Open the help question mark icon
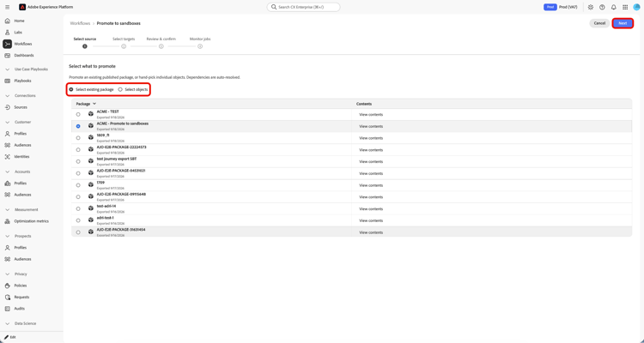Image resolution: width=644 pixels, height=343 pixels. [602, 7]
